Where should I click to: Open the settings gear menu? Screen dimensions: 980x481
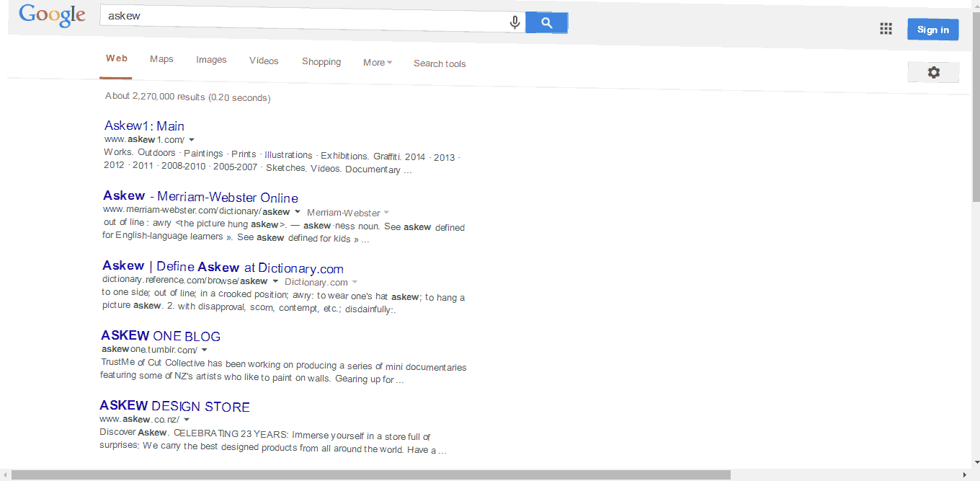934,72
